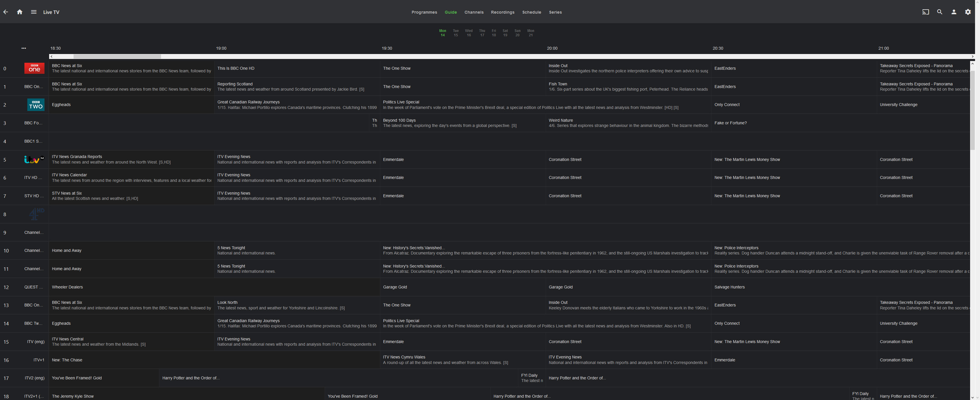The width and height of the screenshot is (980, 400).
Task: Switch to the Programmes tab
Action: 424,12
